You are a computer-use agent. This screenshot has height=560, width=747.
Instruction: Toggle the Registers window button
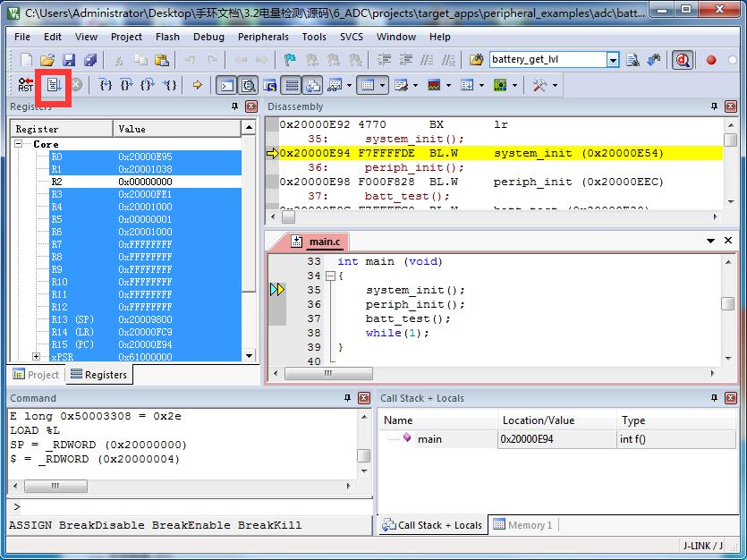click(292, 86)
